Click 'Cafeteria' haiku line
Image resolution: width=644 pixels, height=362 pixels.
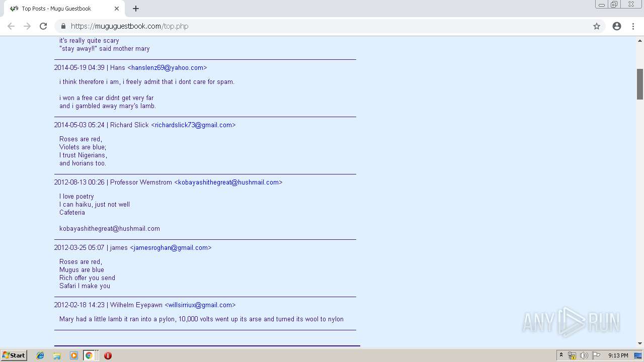72,213
